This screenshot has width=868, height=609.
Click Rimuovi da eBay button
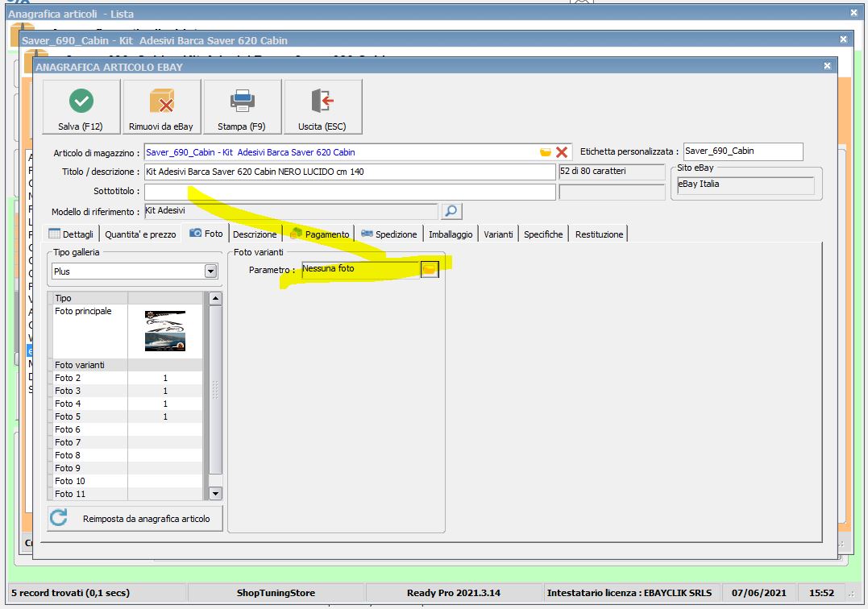(162, 107)
